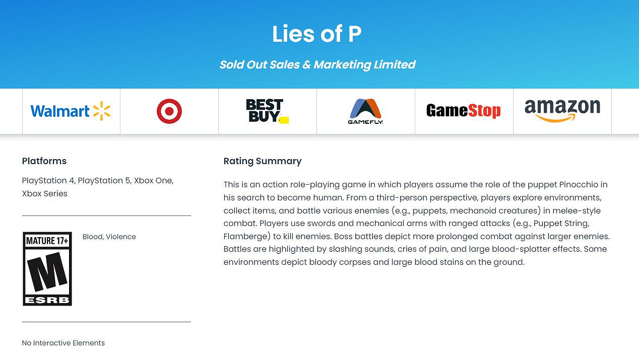Click the yellow Best Buy price tag

click(284, 120)
